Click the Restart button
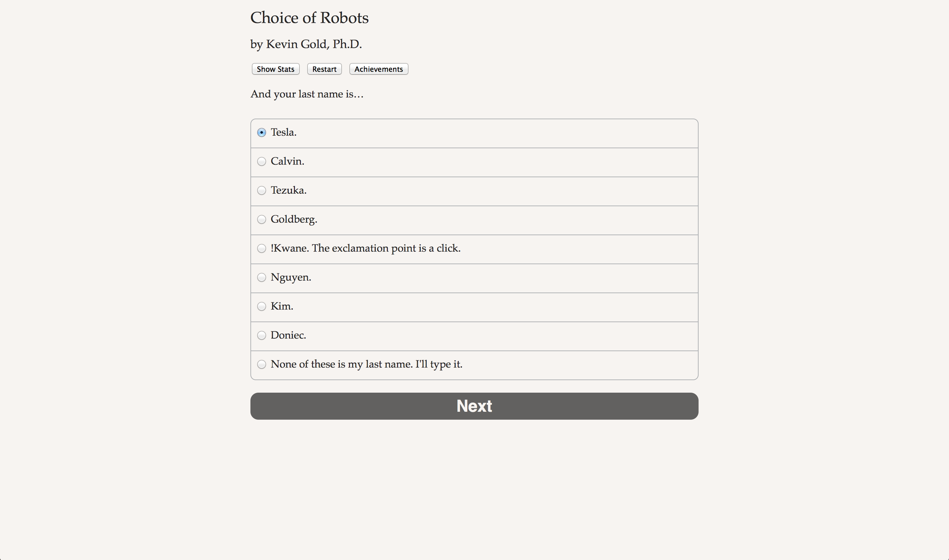The width and height of the screenshot is (949, 560). 324,69
